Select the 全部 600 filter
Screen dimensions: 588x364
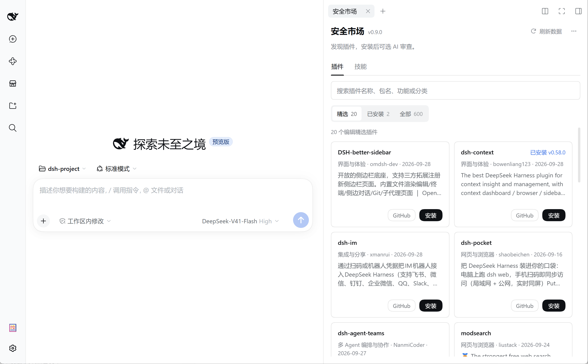click(x=411, y=114)
